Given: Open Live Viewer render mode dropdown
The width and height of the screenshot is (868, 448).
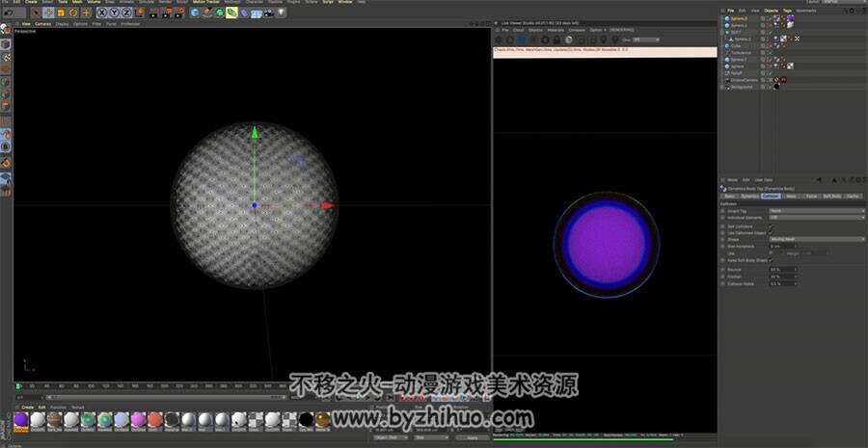Looking at the screenshot, I should (x=646, y=40).
